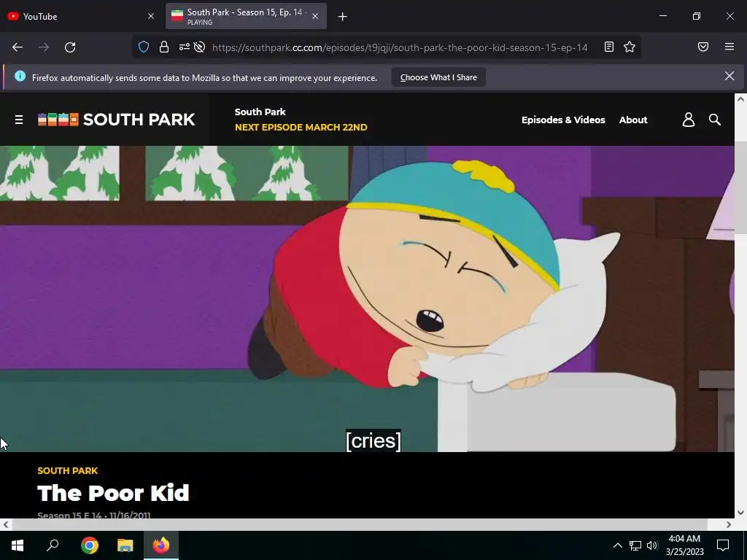This screenshot has height=560, width=747.
Task: Click the yellow SOUTH PARK series link
Action: pyautogui.click(x=68, y=470)
